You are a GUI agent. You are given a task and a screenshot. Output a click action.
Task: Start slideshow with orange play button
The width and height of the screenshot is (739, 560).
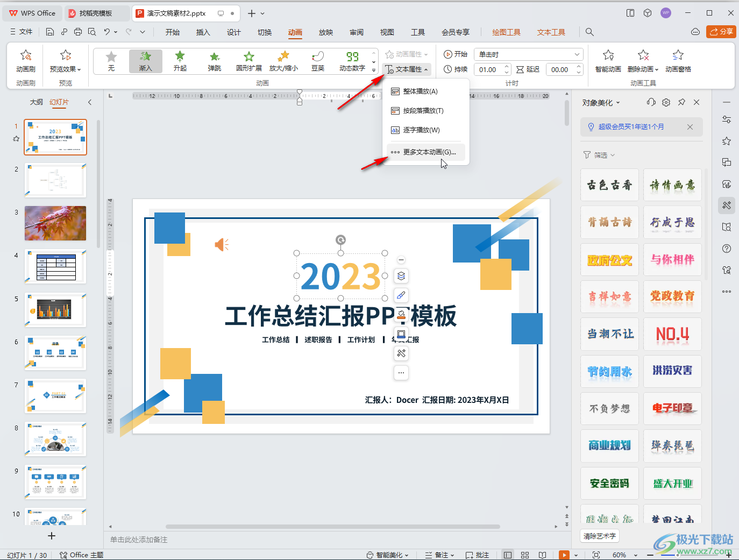click(564, 555)
